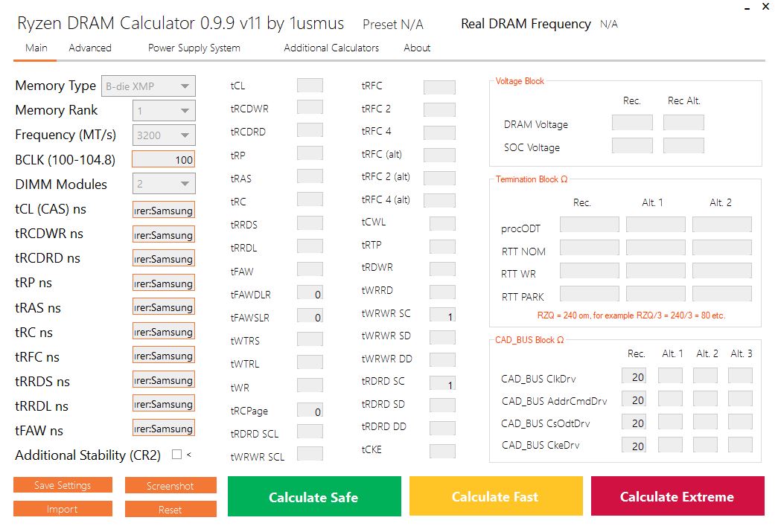This screenshot has width=778, height=532.
Task: Click the procODT Rec. field
Action: coord(590,224)
